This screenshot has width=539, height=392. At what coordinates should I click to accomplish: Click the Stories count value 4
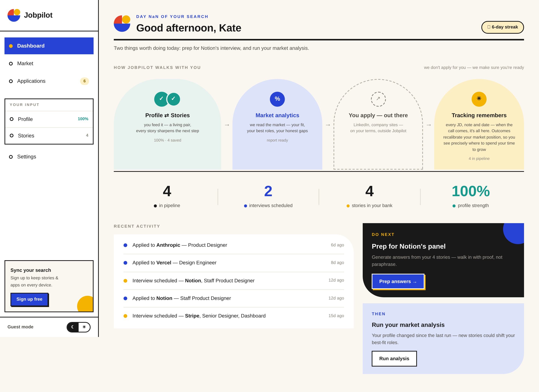coord(87,135)
